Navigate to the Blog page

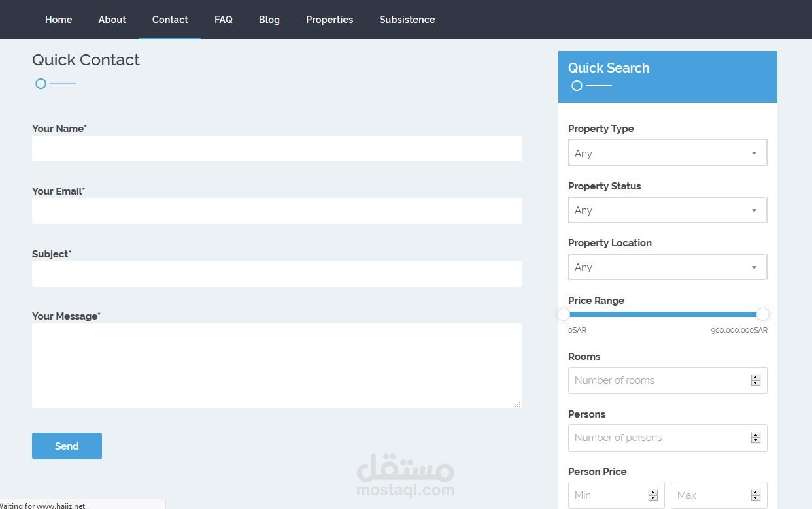269,20
